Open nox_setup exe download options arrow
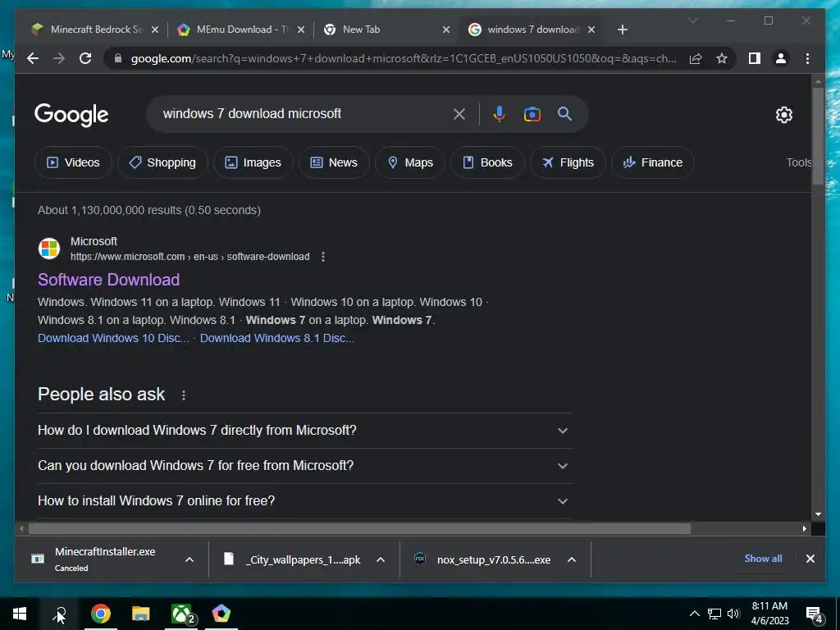 click(x=572, y=559)
